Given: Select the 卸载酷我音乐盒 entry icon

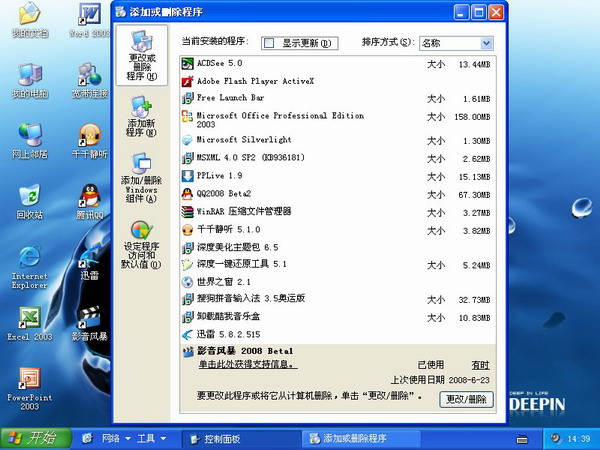Looking at the screenshot, I should point(188,317).
